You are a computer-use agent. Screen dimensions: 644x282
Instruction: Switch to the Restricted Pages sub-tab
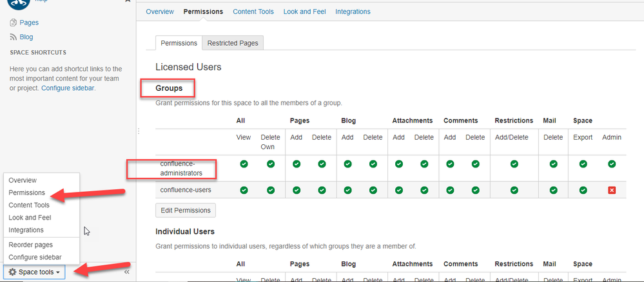[233, 43]
